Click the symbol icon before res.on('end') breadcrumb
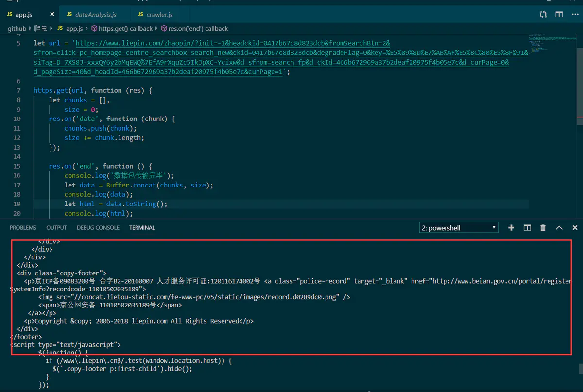Screen dimensions: 583x392 pyautogui.click(x=164, y=29)
